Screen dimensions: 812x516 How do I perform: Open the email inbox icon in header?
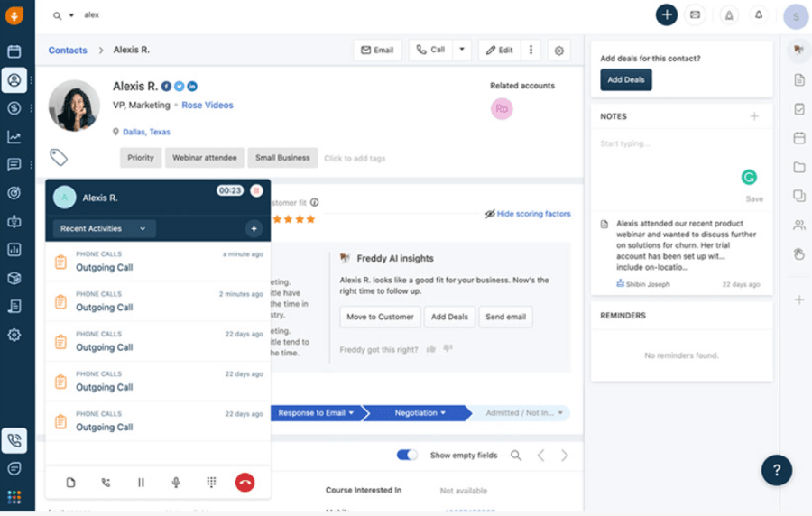[695, 15]
